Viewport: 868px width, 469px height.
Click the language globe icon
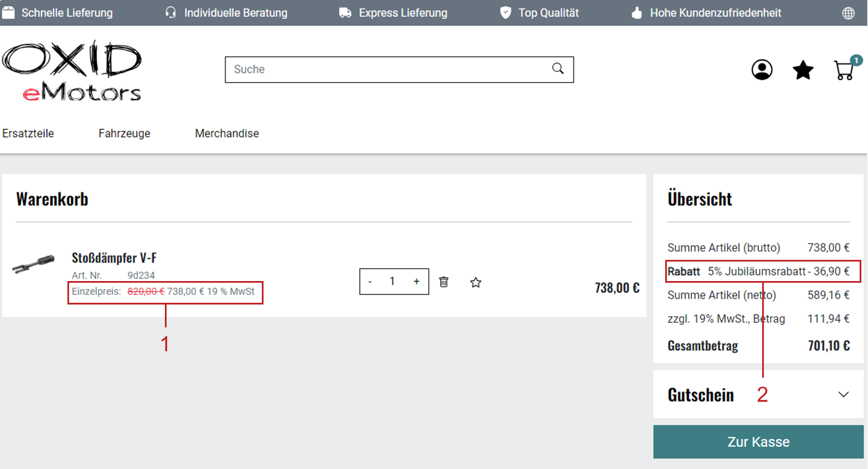848,13
